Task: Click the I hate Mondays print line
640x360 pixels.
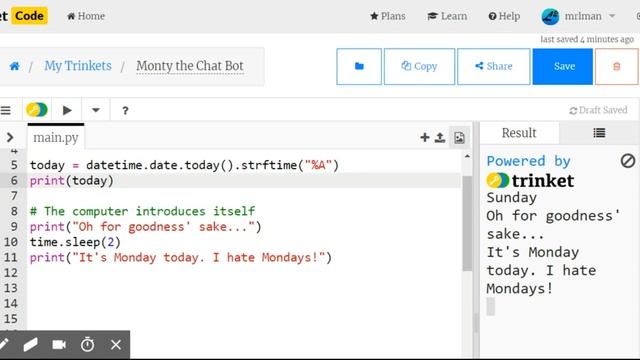Action: 180,258
